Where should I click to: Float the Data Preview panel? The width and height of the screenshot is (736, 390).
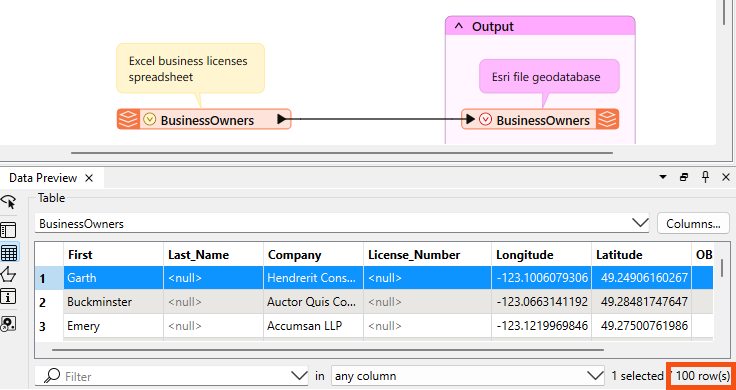point(684,177)
